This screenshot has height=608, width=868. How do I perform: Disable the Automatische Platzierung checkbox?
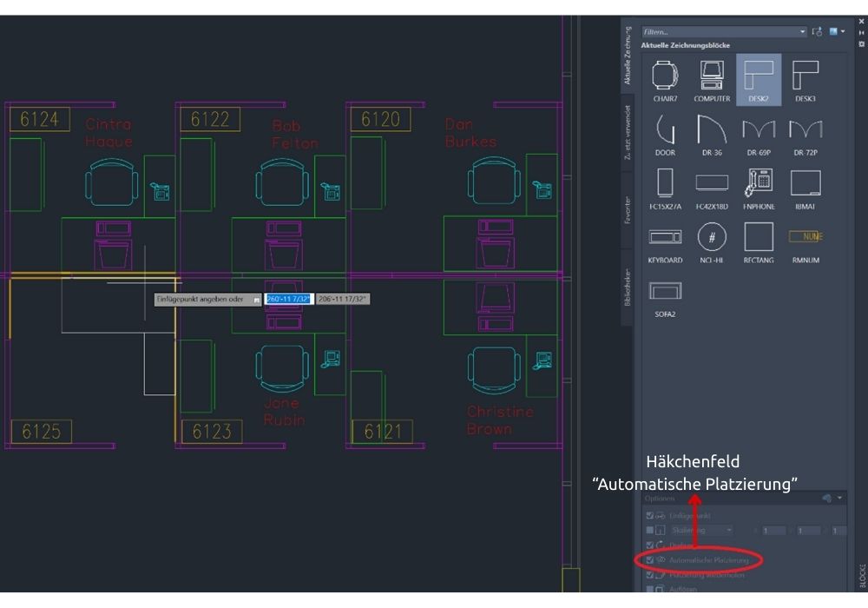(x=650, y=559)
